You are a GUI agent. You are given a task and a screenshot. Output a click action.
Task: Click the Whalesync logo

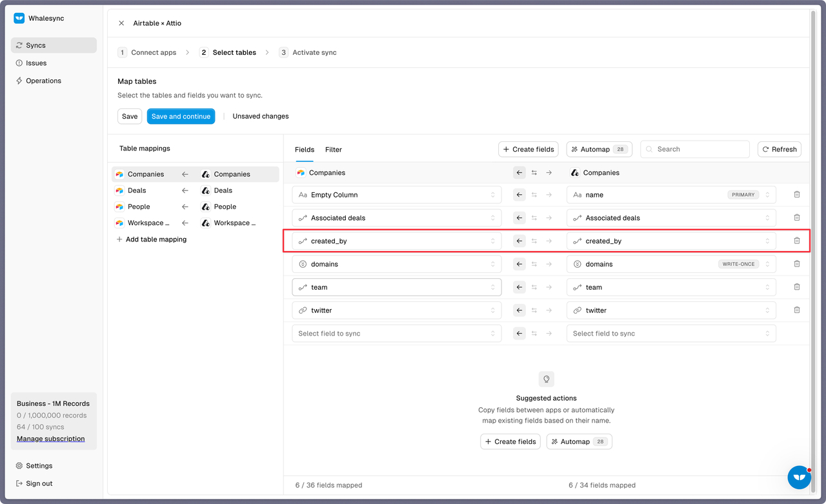pos(19,18)
